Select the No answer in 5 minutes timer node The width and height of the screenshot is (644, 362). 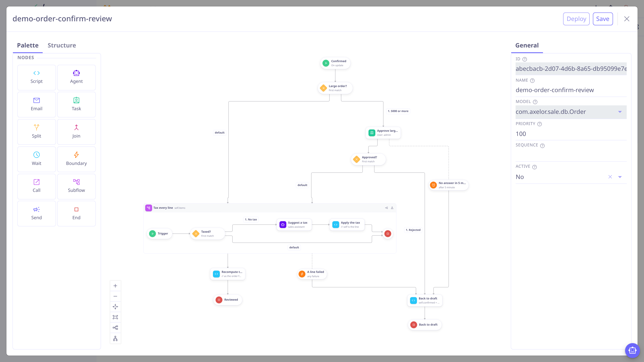click(449, 185)
